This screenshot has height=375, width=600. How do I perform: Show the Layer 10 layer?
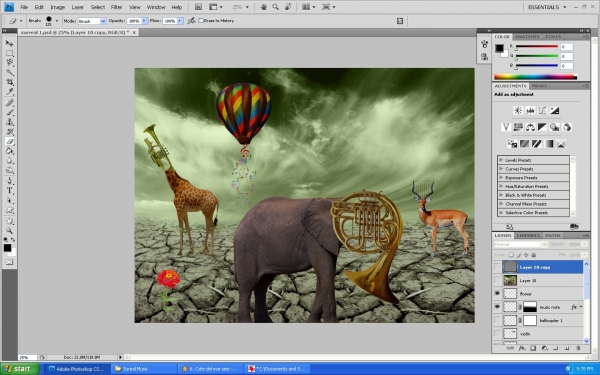(497, 280)
